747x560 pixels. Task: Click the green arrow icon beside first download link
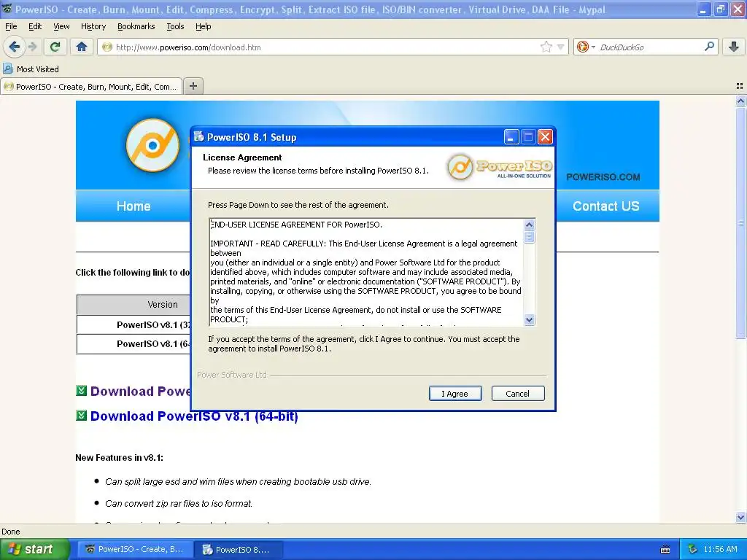[82, 391]
